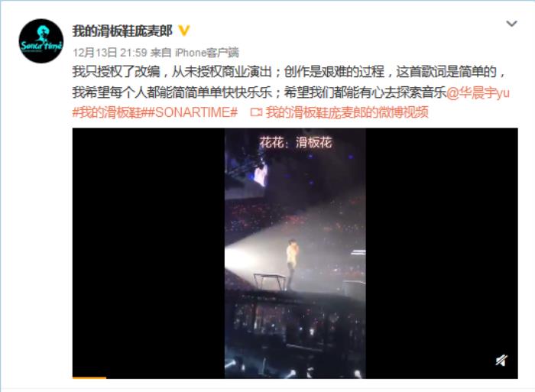Play the concert video in the center

295,253
